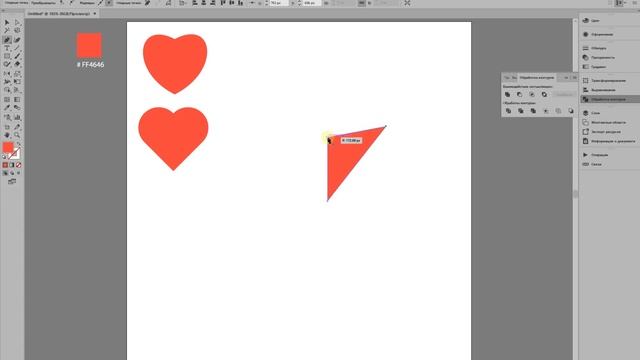Screen dimensions: 640x360
Task: Switch to Выравнивание tab in floating panel
Action: [514, 78]
